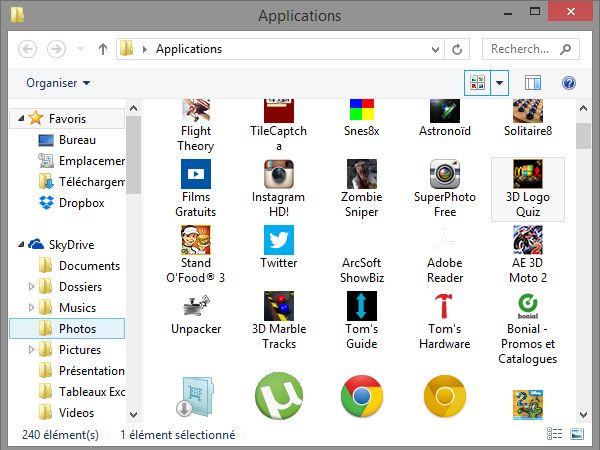Collapse the SkyDrive tree section
The width and height of the screenshot is (600, 450).
(21, 244)
